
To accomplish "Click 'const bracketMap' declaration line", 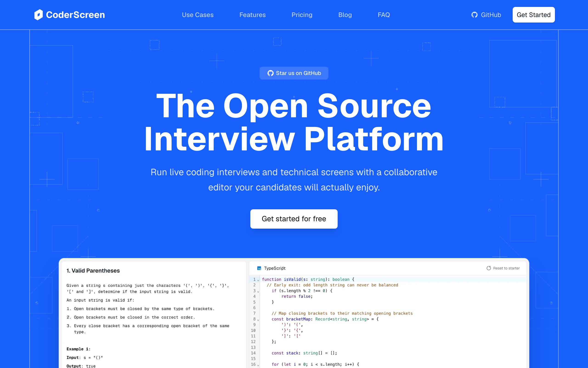I will tap(325, 319).
